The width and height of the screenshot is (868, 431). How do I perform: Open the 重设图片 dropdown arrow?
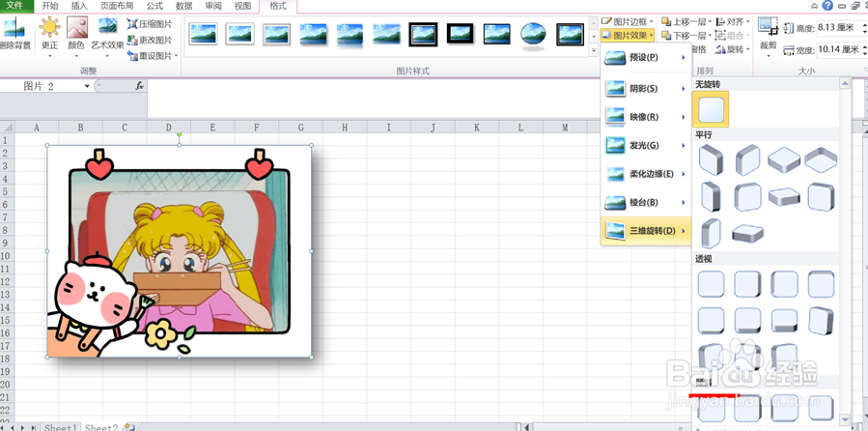tap(176, 55)
